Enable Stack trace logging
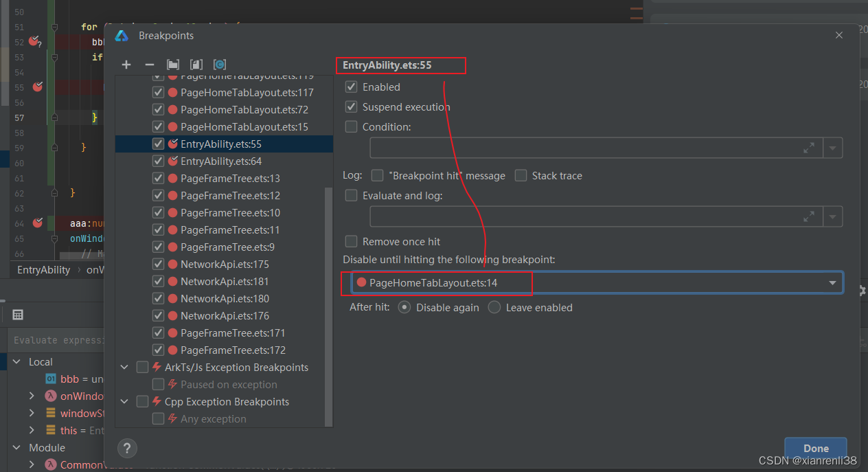Image resolution: width=868 pixels, height=472 pixels. (521, 176)
